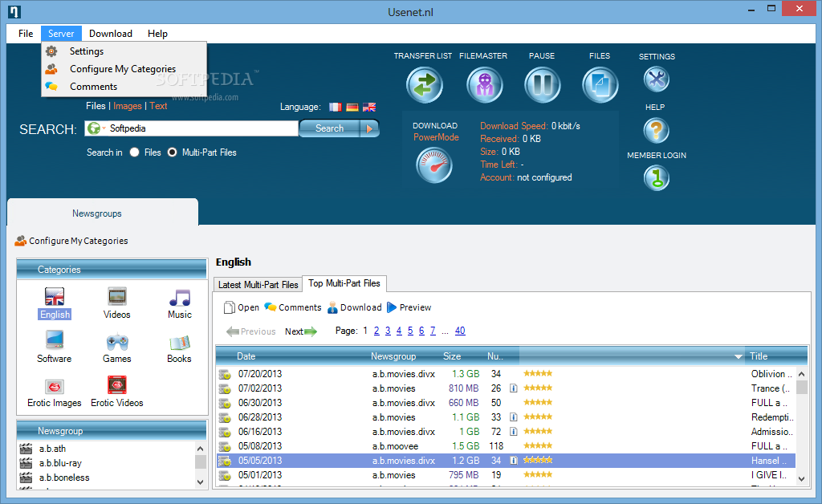The width and height of the screenshot is (822, 504).
Task: Click the Help question mark icon
Action: click(657, 130)
